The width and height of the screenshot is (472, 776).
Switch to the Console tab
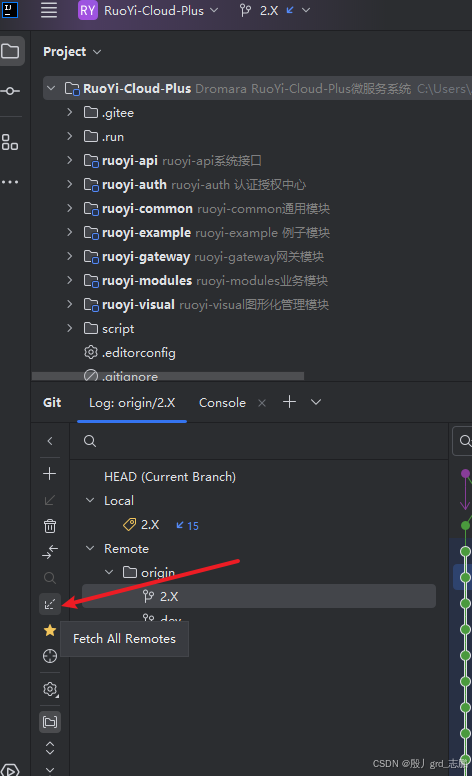[x=222, y=403]
